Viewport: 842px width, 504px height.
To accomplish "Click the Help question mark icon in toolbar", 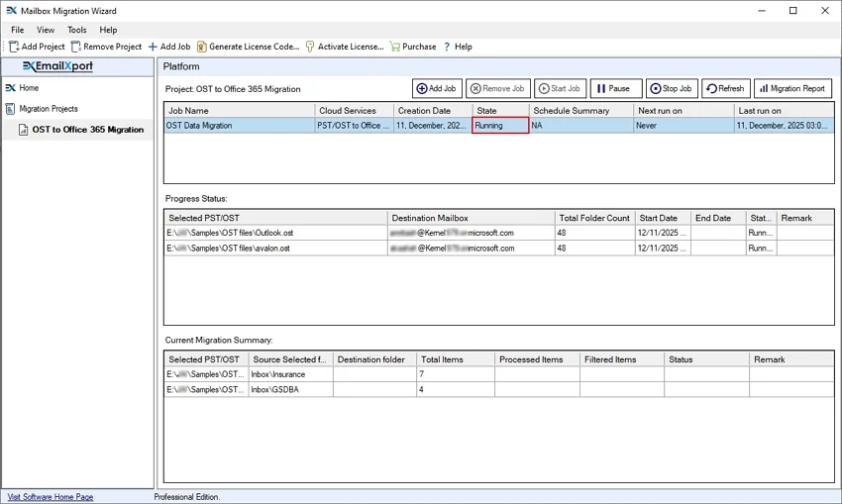I will pos(447,47).
